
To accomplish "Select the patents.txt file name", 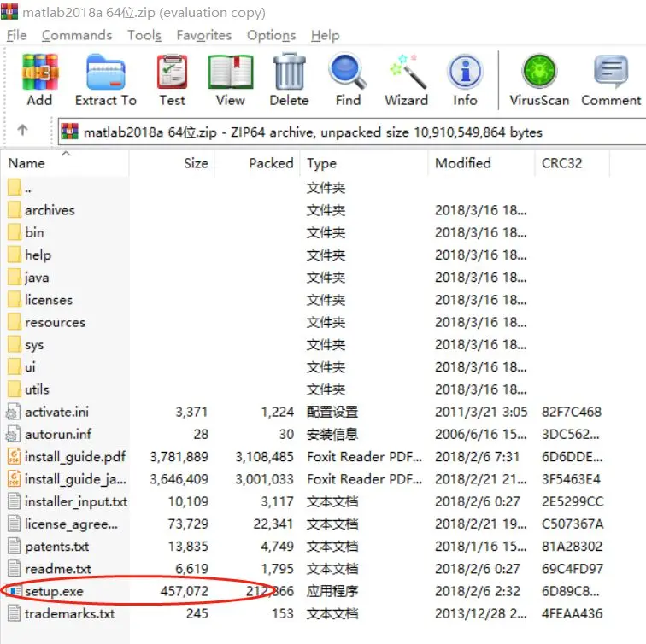I will pyautogui.click(x=57, y=547).
